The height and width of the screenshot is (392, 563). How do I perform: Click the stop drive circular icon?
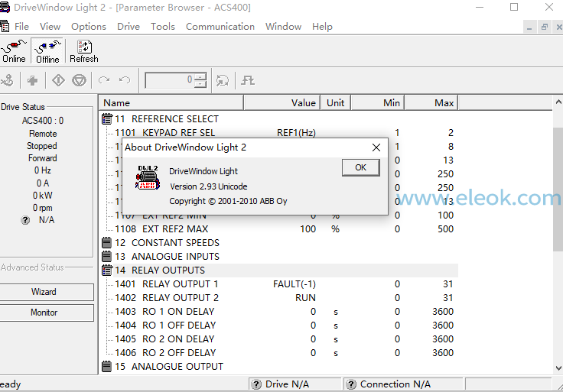click(79, 80)
